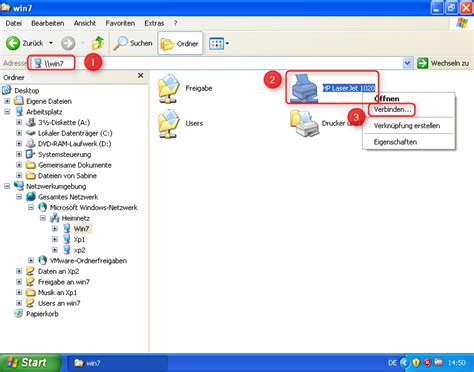Select the Systemsteuerung icon in tree
The height and width of the screenshot is (372, 474).
pos(31,154)
